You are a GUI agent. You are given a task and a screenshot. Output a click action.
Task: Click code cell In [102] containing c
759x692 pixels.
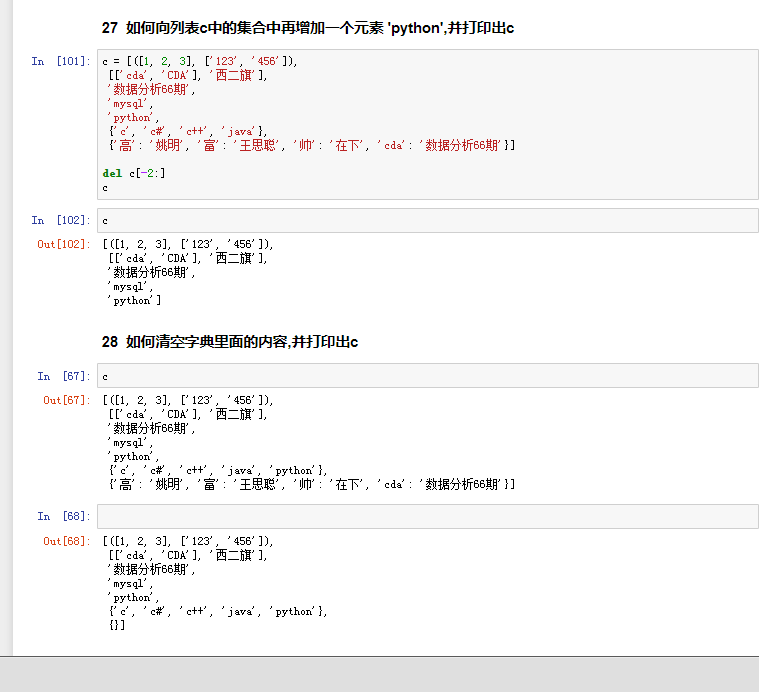coord(427,221)
